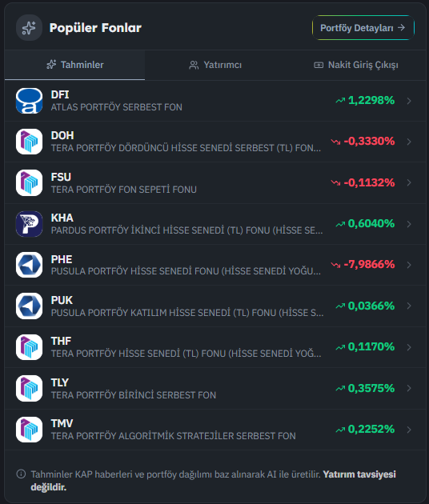Click the Atlas Portföy logo for DFI
The image size is (429, 504).
point(29,101)
